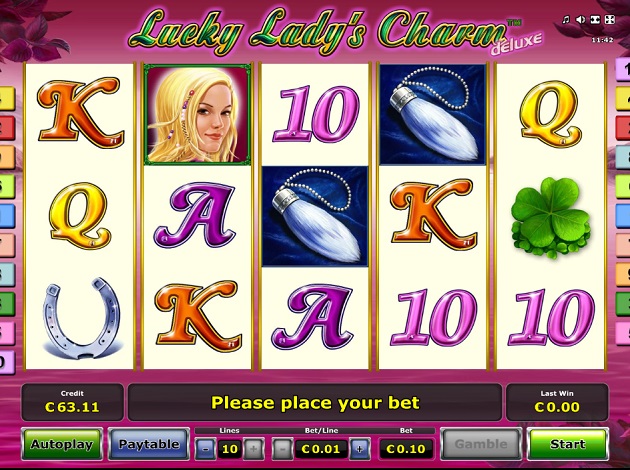Click the Credit balance display
Screen dimensions: 630x470
tap(72, 402)
